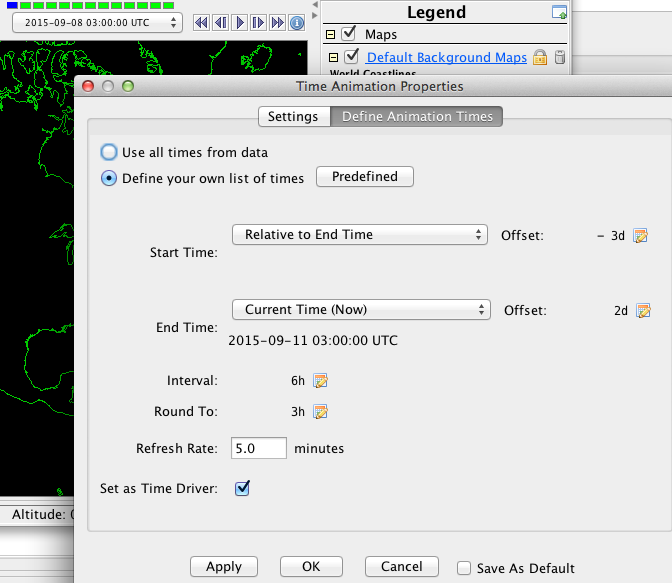Switch to the Settings tab
The image size is (672, 583).
(293, 117)
